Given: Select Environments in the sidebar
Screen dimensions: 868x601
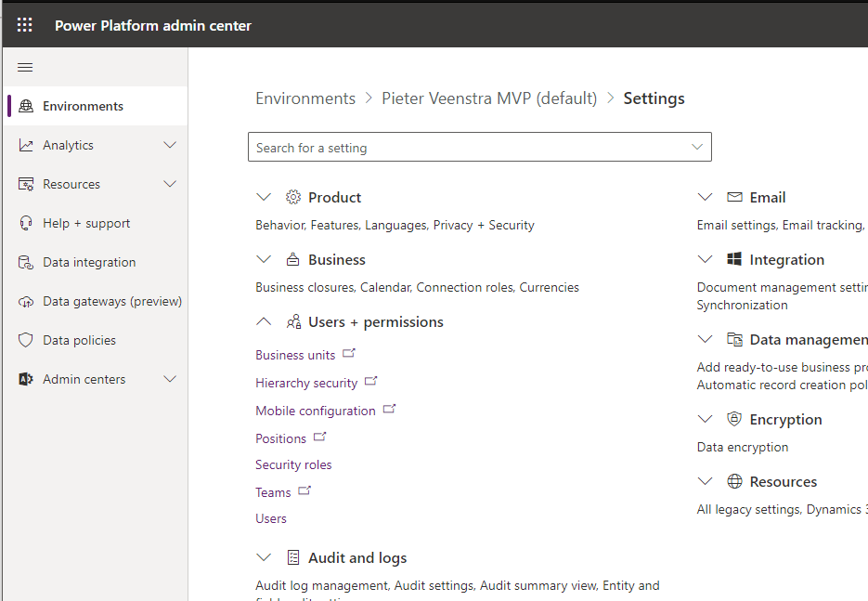Looking at the screenshot, I should (96, 106).
